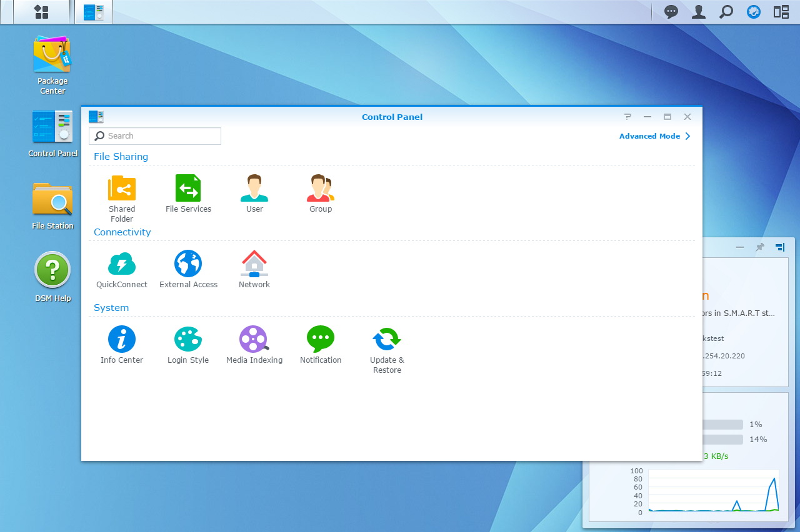Click the Control Panel help question mark
The width and height of the screenshot is (800, 532).
[x=627, y=117]
